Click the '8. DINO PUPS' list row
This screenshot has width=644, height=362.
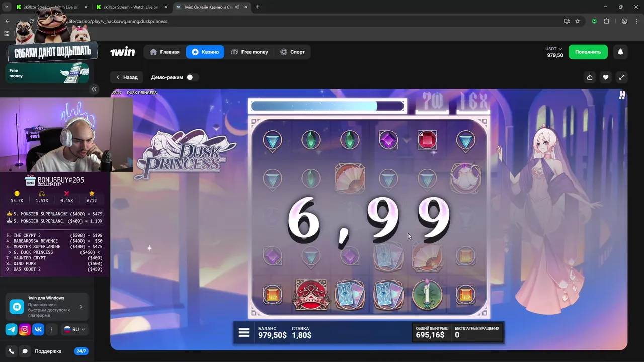[x=54, y=264]
